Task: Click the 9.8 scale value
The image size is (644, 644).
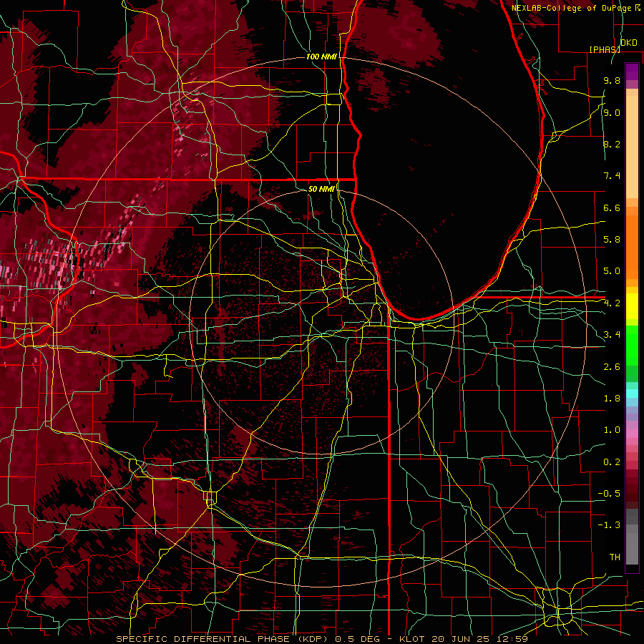Action: [x=612, y=80]
